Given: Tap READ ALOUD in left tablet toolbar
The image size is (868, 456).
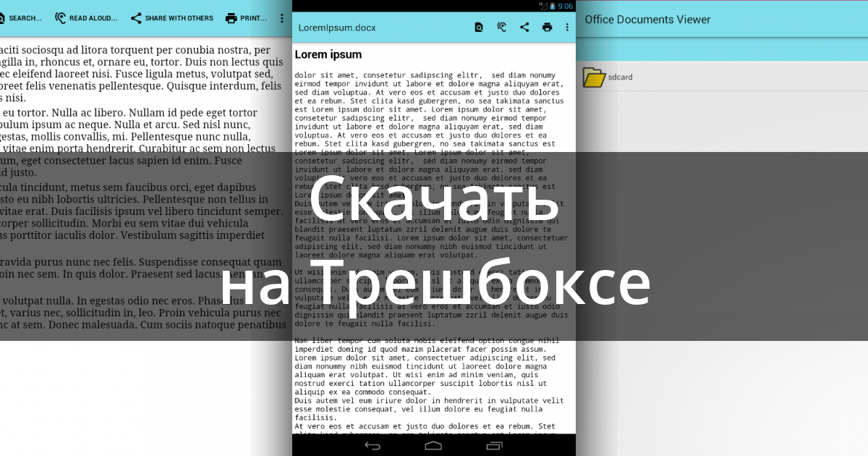Looking at the screenshot, I should coord(86,18).
